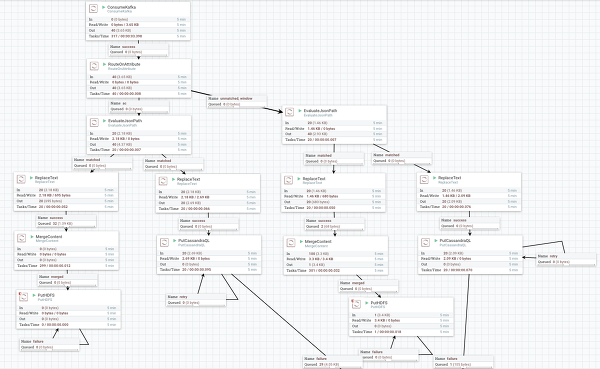Click 'Read/Write 3.3 KB / 3.4 KB' row
This screenshot has width=600, height=369.
pos(336,259)
